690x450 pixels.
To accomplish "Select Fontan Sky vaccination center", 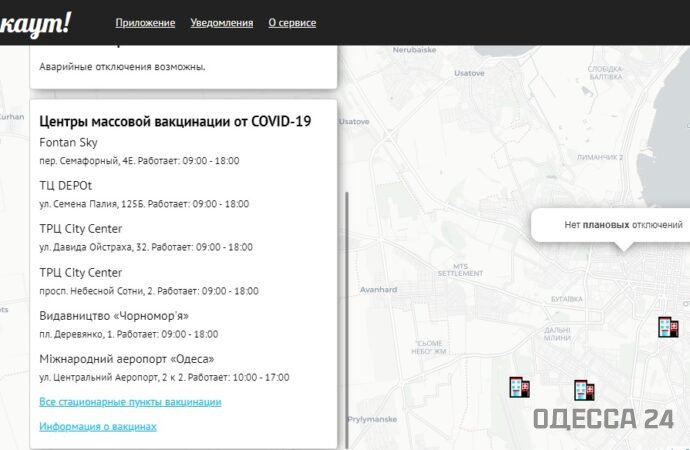I will click(68, 143).
